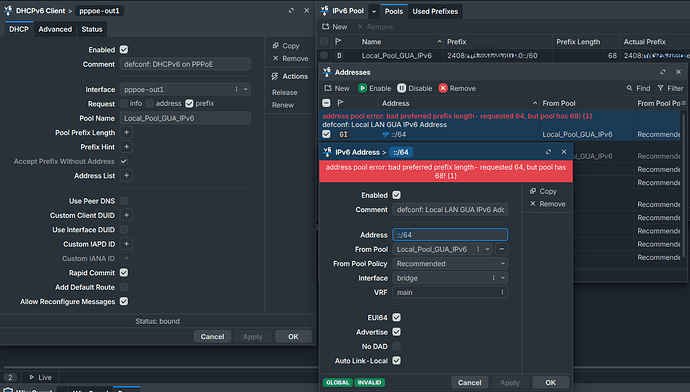This screenshot has height=392, width=690.
Task: Click the flag column header in Addresses
Action: 340,103
